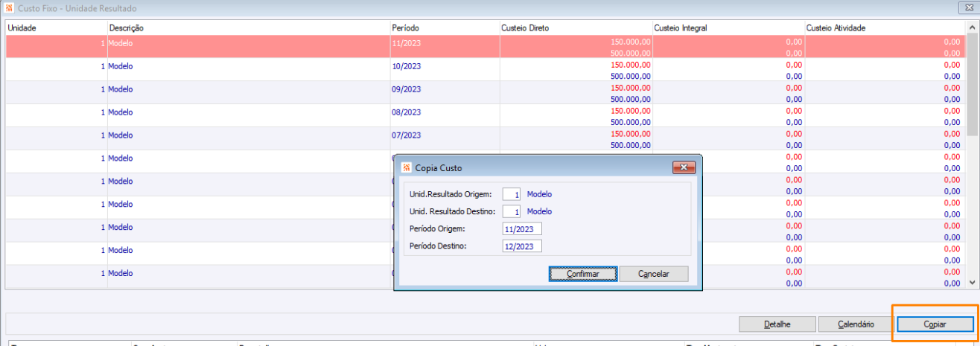Sort by the Custeio Atividade column header
Image resolution: width=980 pixels, height=346 pixels.
(885, 28)
